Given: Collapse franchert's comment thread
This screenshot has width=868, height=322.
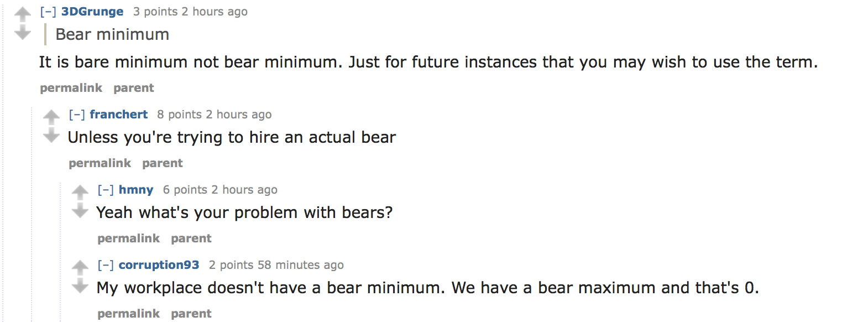Looking at the screenshot, I should pos(77,115).
